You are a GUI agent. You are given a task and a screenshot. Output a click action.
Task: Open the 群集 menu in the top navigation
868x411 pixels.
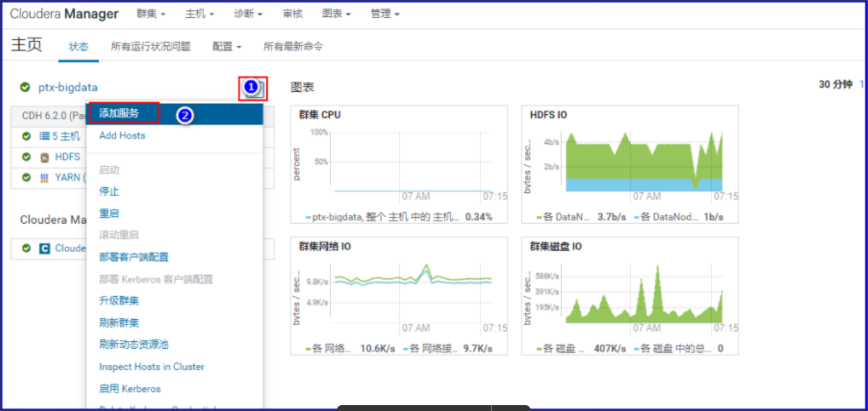(151, 13)
